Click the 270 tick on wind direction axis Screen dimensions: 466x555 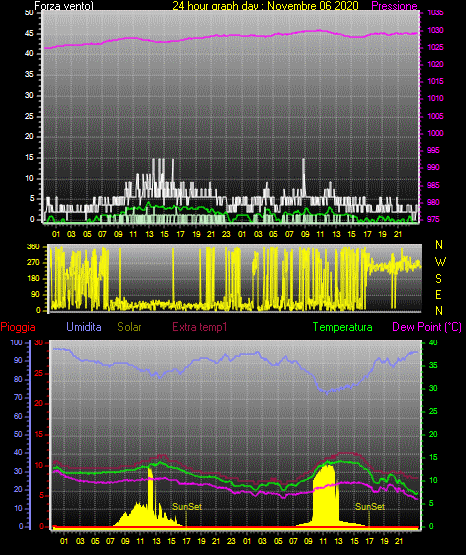coord(33,263)
